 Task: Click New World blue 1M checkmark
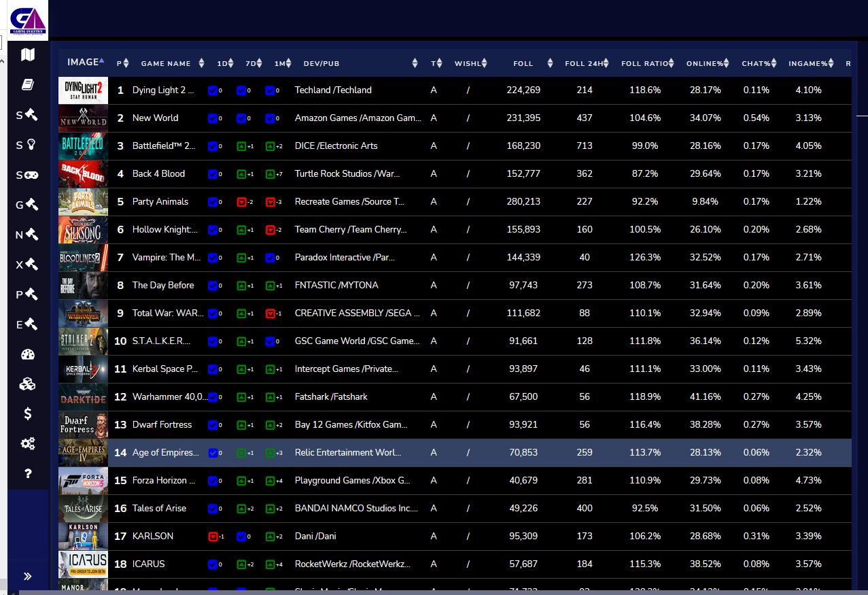[x=270, y=118]
